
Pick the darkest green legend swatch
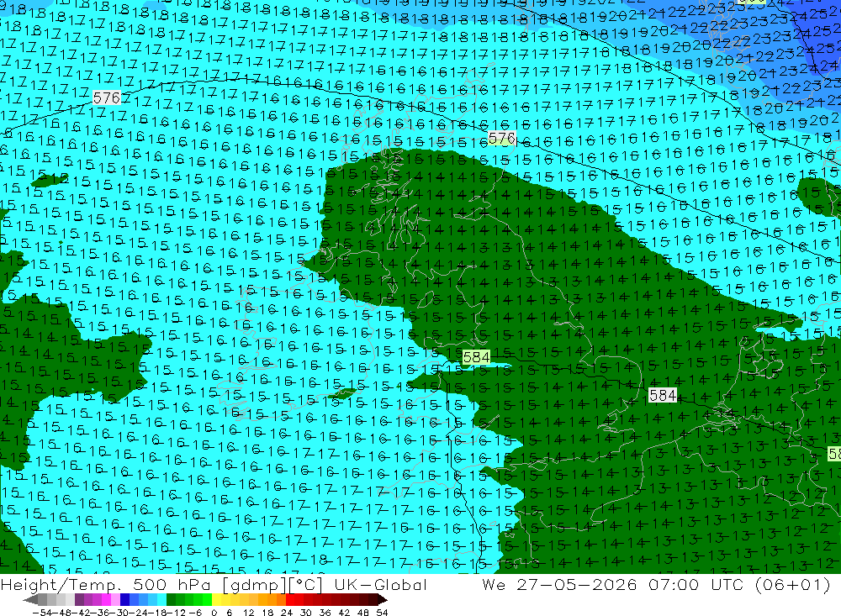(x=171, y=600)
